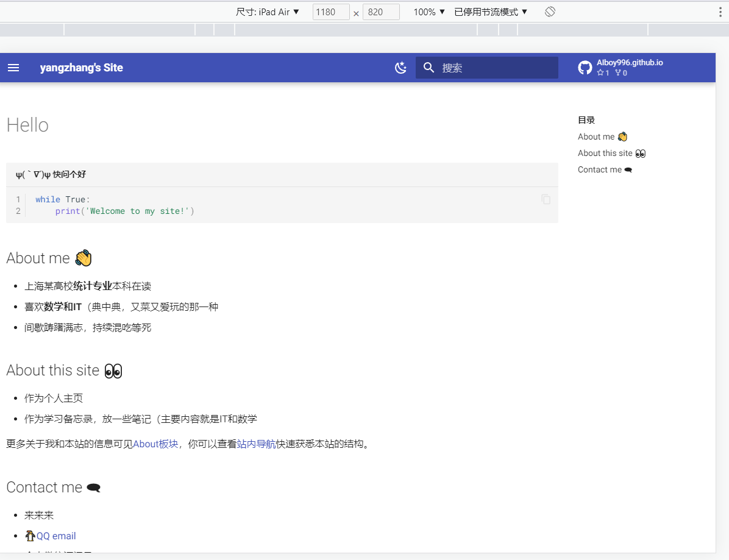The width and height of the screenshot is (729, 560).
Task: Expand the 100% zoom level dropdown
Action: click(429, 12)
